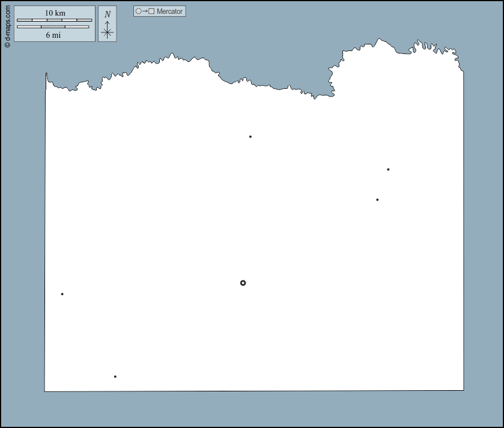Viewport: 504px width, 428px height.
Task: Click the letter N above the compass
Action: [108, 14]
